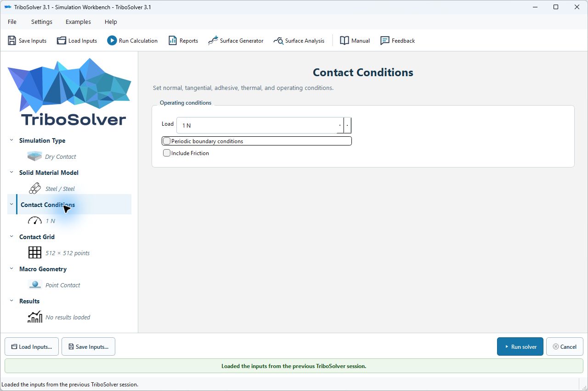Screen dimensions: 588x391
Task: Open the Settings menu
Action: 42,22
